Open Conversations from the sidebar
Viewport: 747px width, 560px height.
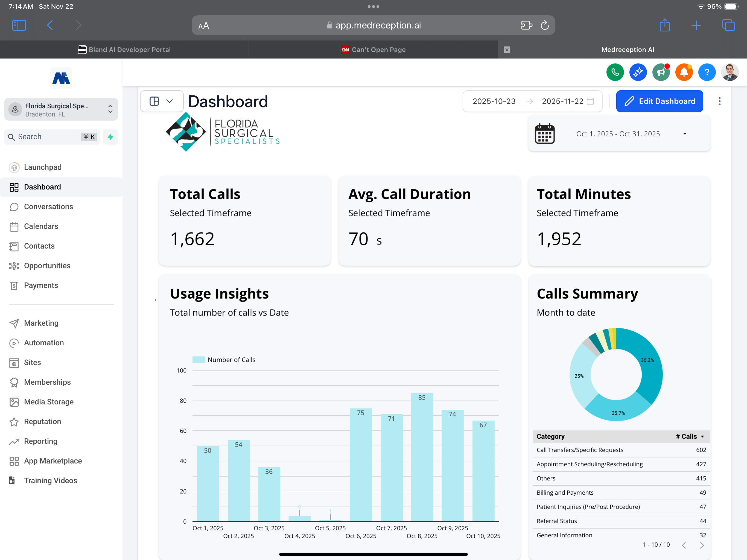coord(61,207)
